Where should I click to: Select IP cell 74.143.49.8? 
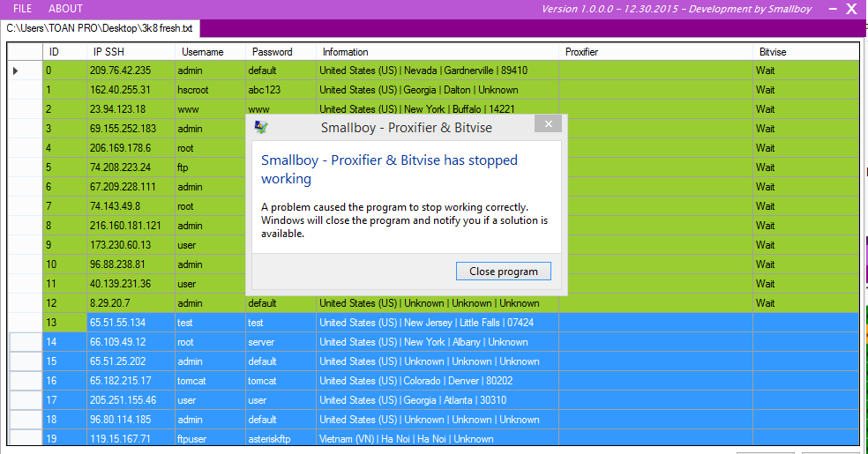click(131, 206)
